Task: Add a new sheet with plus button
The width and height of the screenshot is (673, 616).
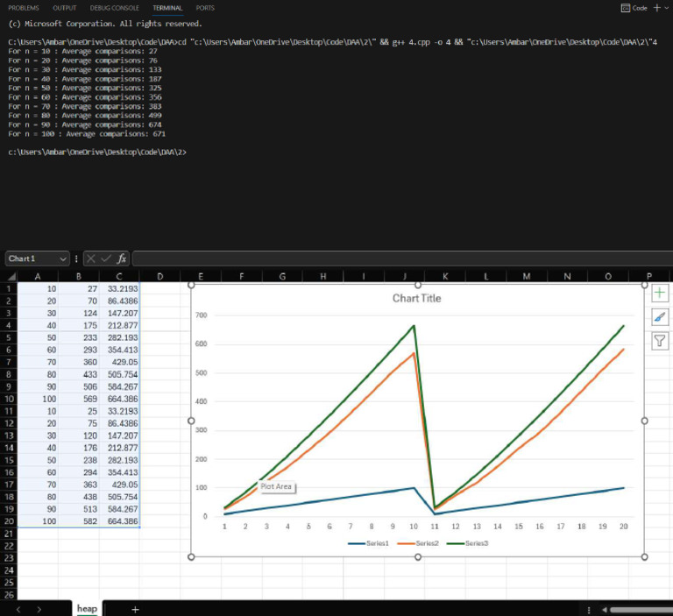Action: point(135,610)
